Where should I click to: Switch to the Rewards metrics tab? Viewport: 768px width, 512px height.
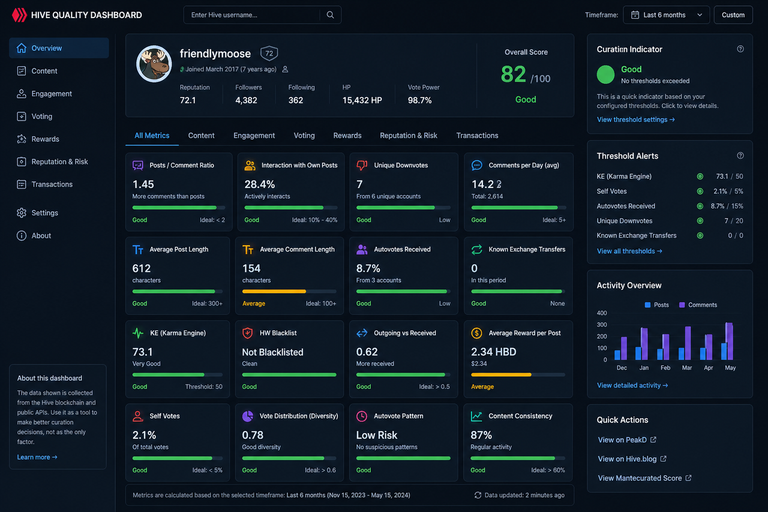coord(347,136)
